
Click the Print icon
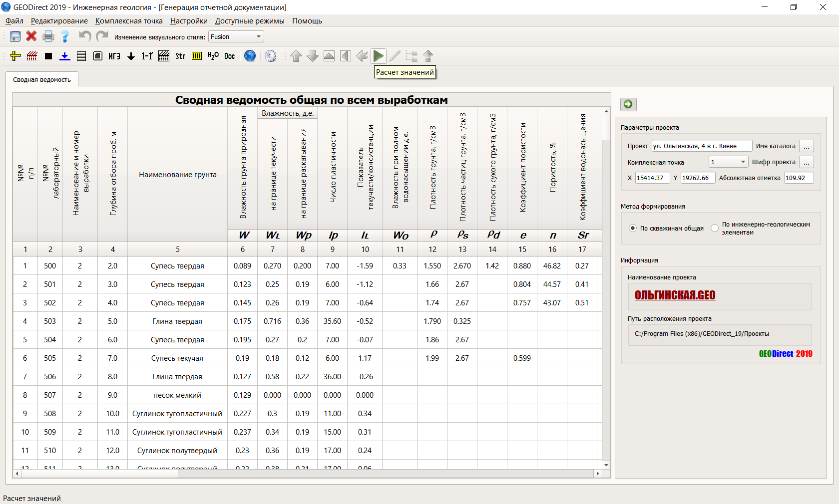coord(48,36)
